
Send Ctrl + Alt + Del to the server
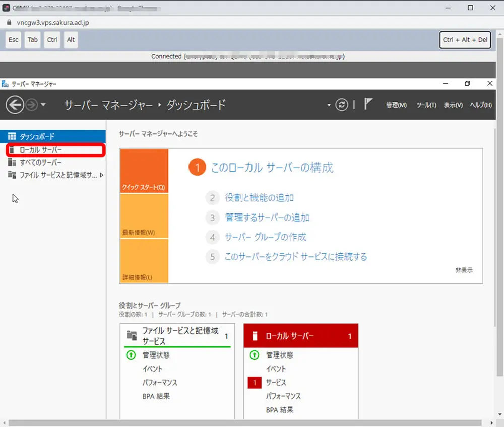[x=465, y=40]
